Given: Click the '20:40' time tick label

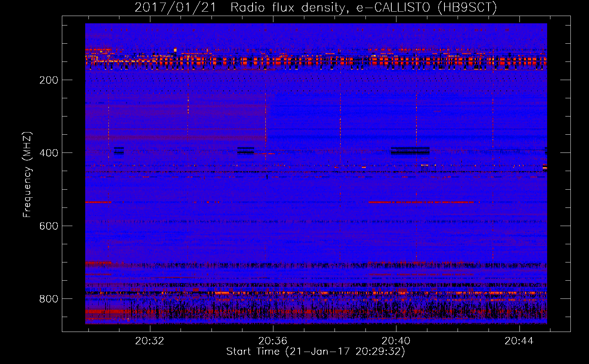Looking at the screenshot, I should pos(396,341).
